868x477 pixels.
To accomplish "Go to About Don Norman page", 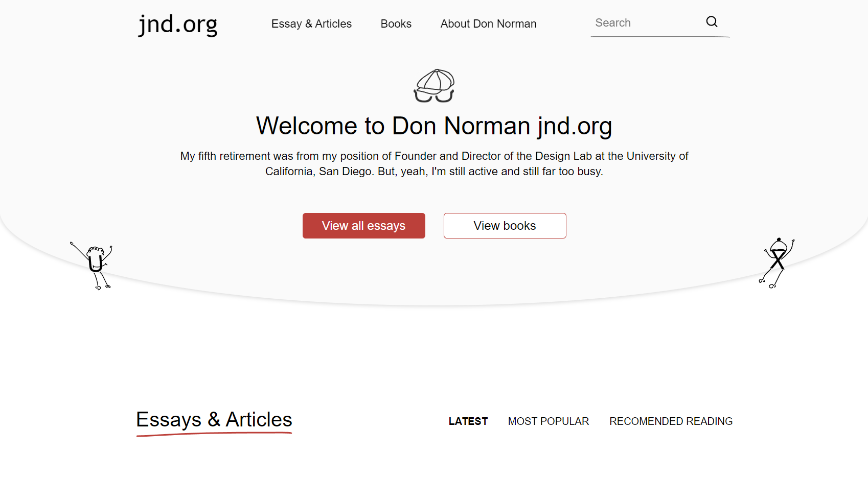I will (x=488, y=24).
